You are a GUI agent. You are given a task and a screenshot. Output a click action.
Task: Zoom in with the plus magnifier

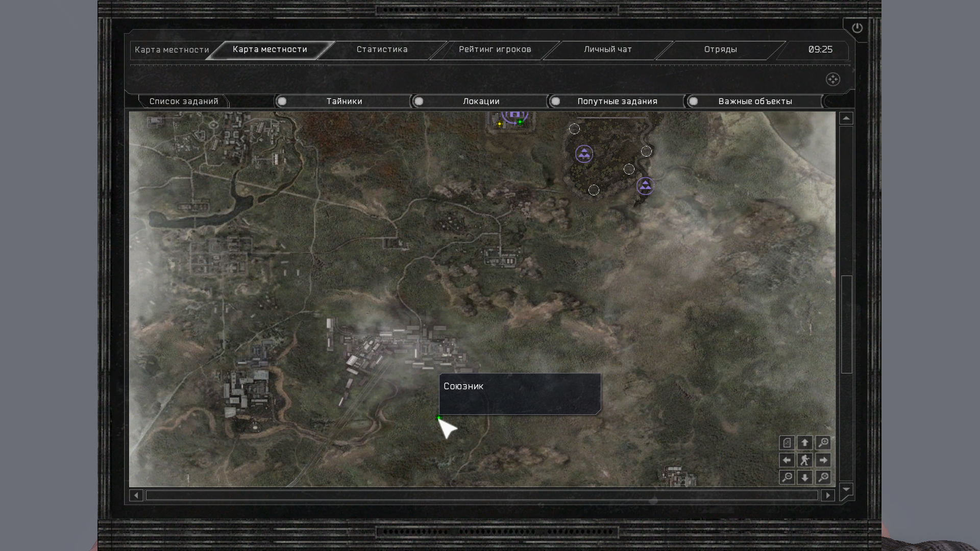tap(823, 442)
